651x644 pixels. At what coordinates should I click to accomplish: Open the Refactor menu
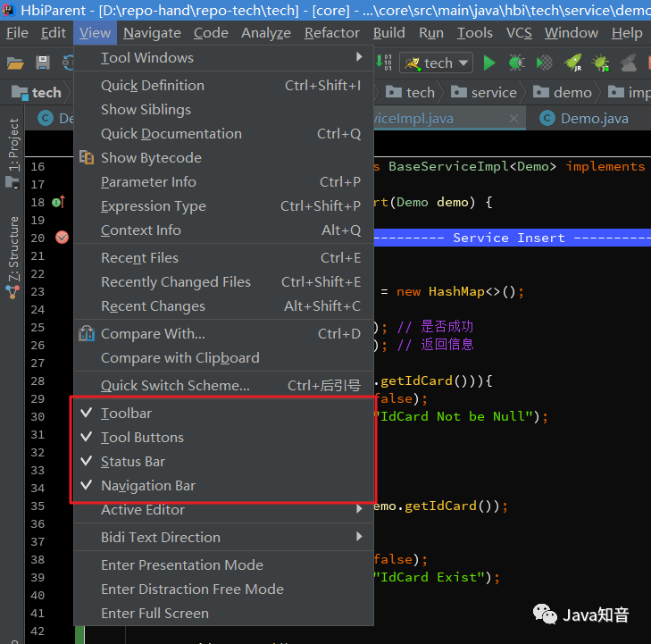coord(331,33)
